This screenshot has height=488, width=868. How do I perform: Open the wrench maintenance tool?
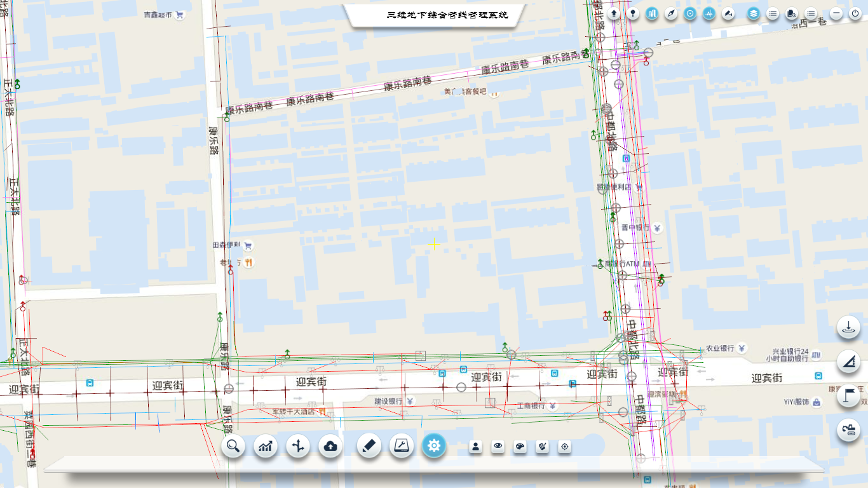(x=401, y=446)
